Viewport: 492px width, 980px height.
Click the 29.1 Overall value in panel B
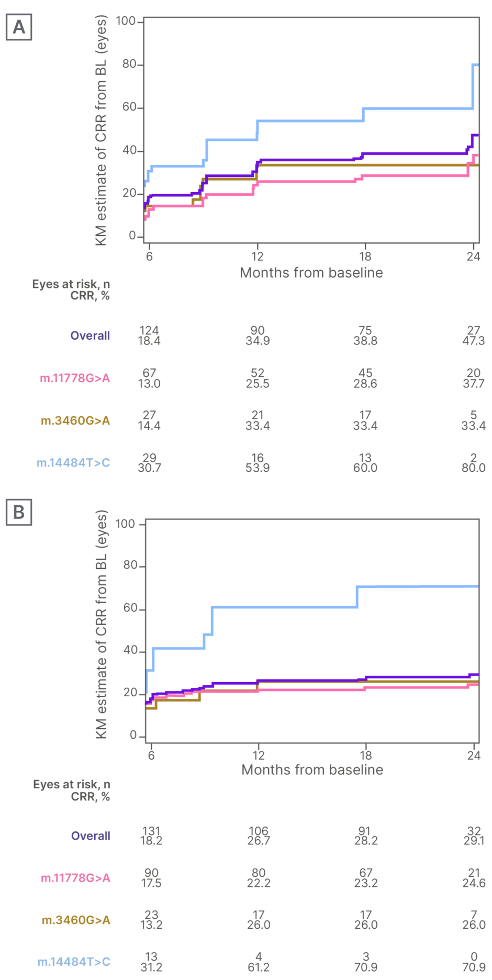coord(474,841)
